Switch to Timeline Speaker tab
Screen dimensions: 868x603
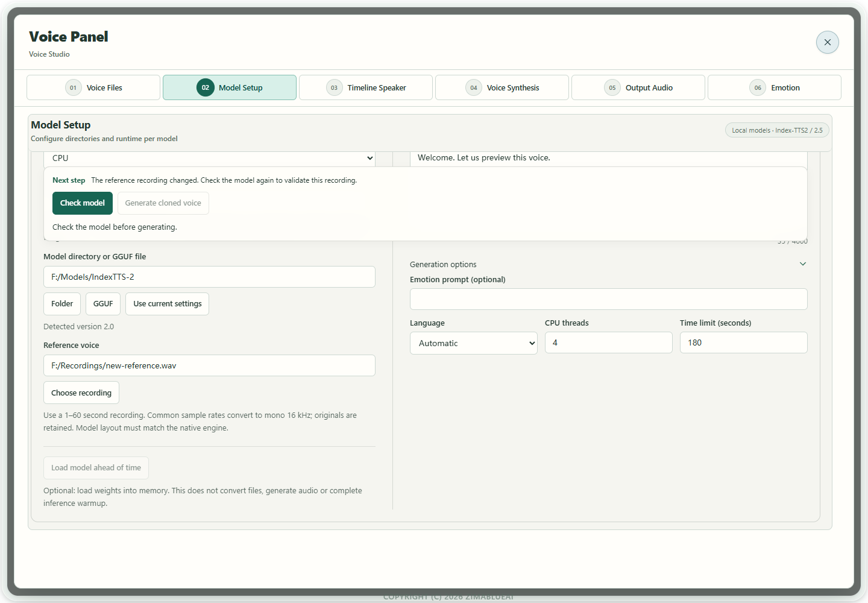[366, 87]
